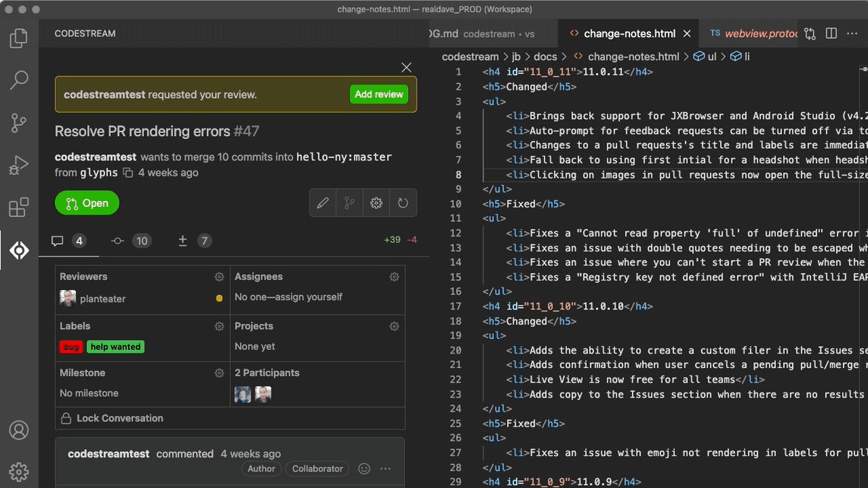Open PR settings gear next to pencil icon
The image size is (868, 488).
point(376,203)
